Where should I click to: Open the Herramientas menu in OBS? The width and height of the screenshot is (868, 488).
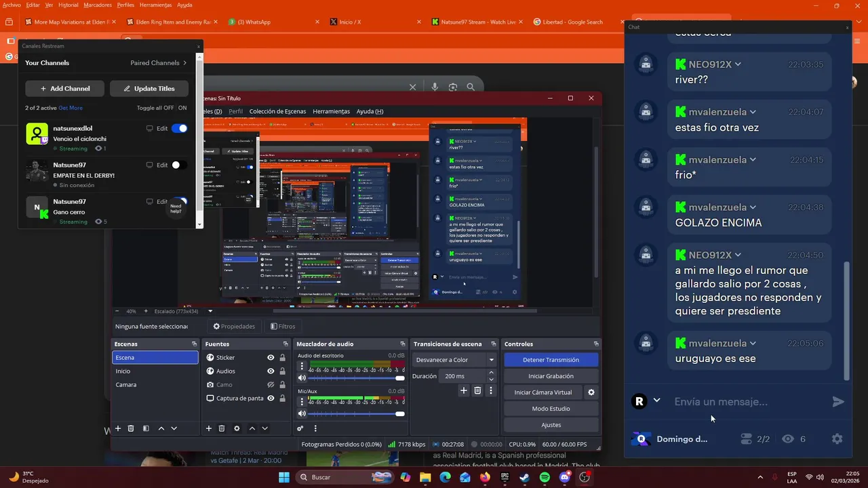tap(331, 111)
